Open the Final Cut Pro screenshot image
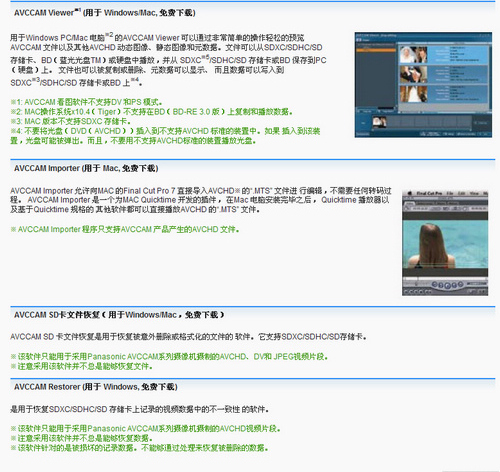The width and height of the screenshot is (500, 472). (x=445, y=243)
